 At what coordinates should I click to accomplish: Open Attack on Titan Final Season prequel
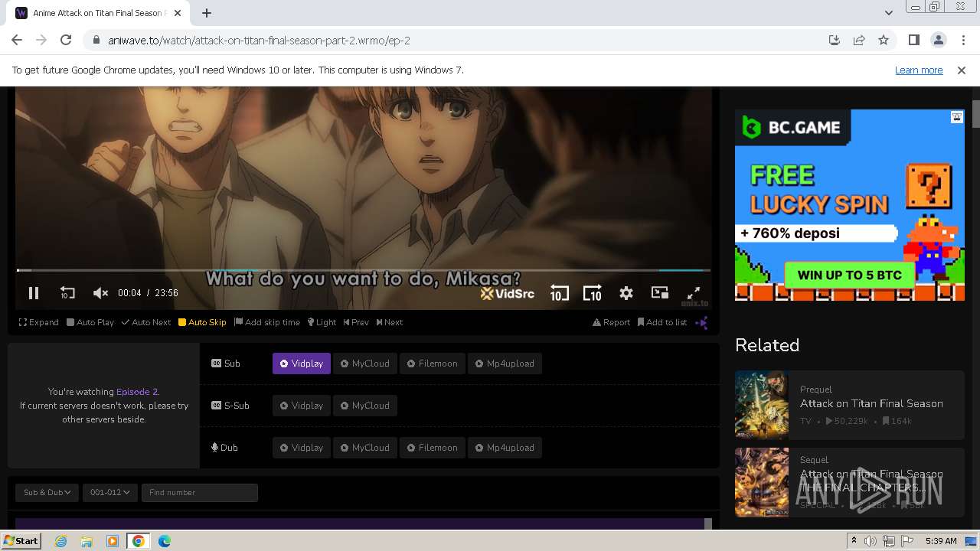tap(871, 403)
